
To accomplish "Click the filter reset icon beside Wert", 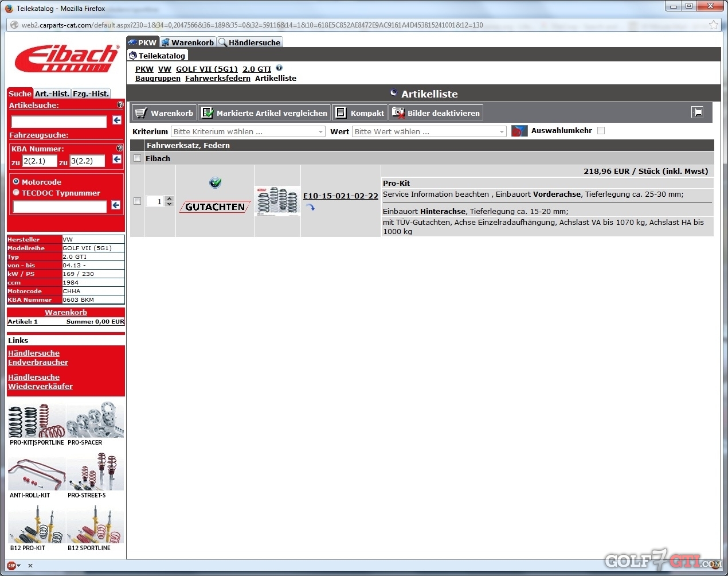I will click(519, 131).
